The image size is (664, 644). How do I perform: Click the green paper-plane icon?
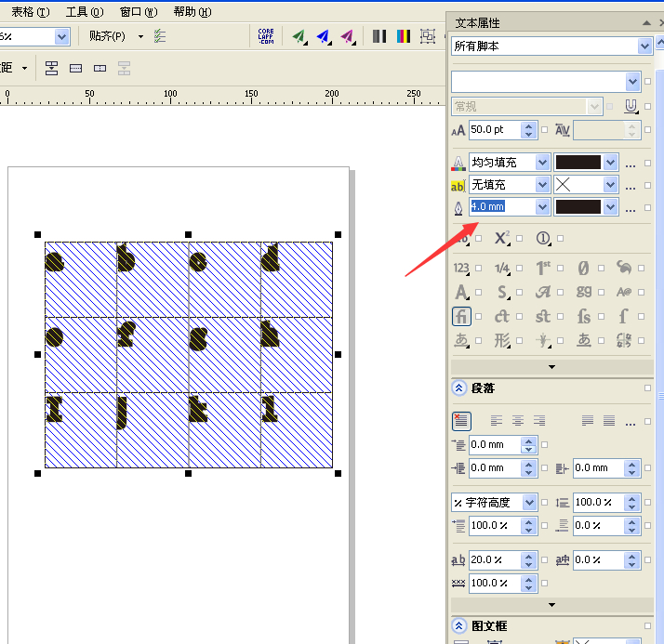(x=299, y=37)
